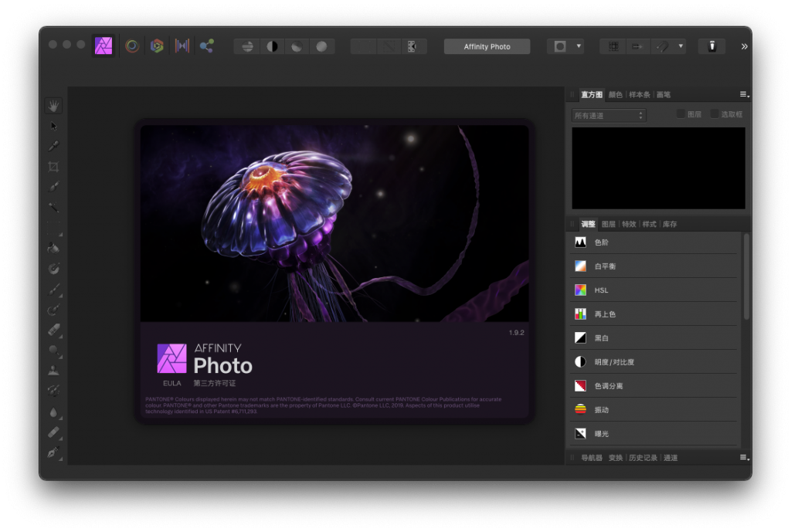Viewport: 791px width, 532px height.
Task: Switch to the 样本条 tab
Action: pyautogui.click(x=639, y=94)
